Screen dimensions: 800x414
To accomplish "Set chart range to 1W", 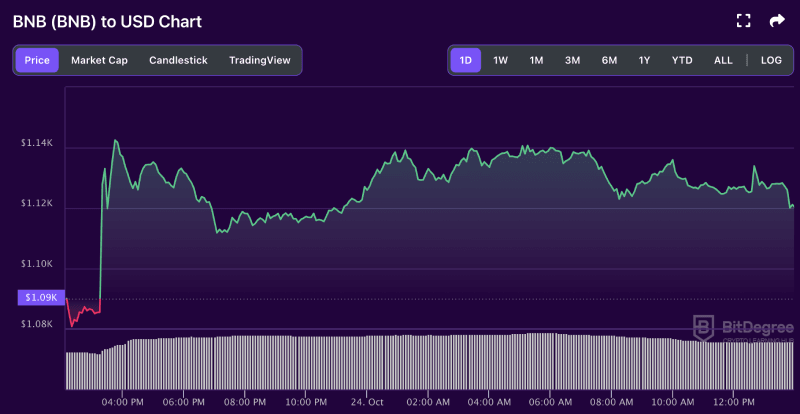I will coord(501,60).
